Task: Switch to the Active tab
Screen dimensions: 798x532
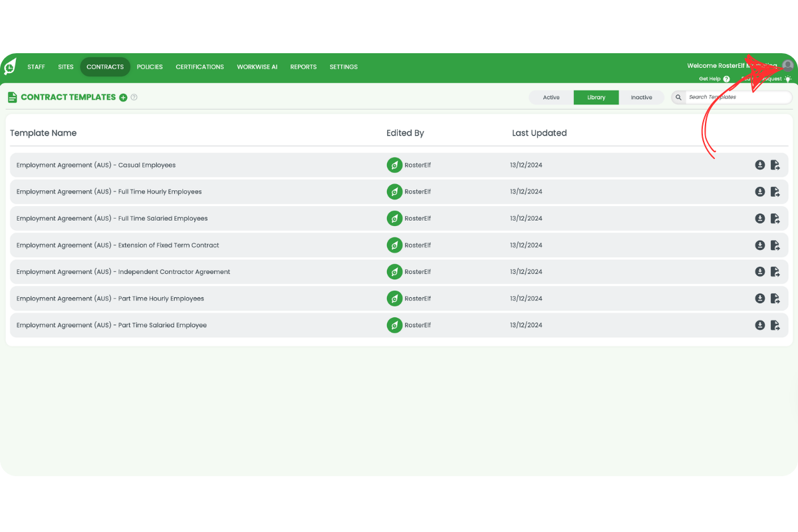Action: click(551, 98)
